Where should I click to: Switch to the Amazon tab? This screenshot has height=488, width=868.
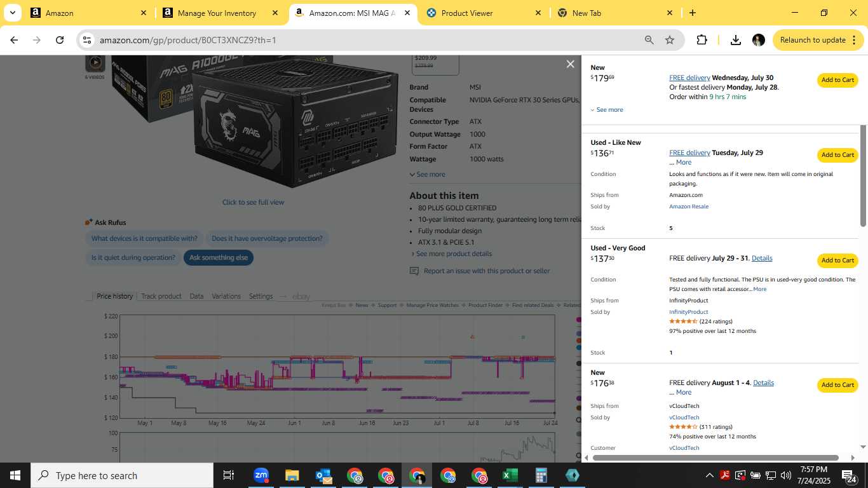point(89,13)
